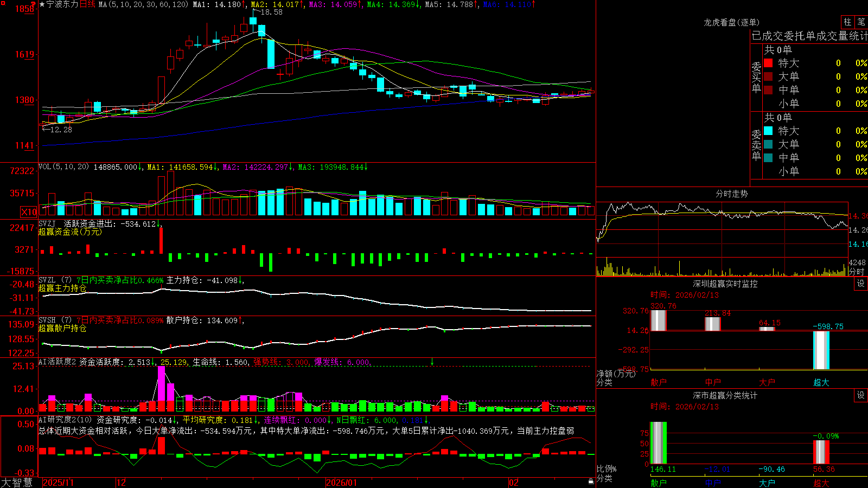868x488 pixels.
Task: Click the 日线 period label
Action: coord(87,4)
